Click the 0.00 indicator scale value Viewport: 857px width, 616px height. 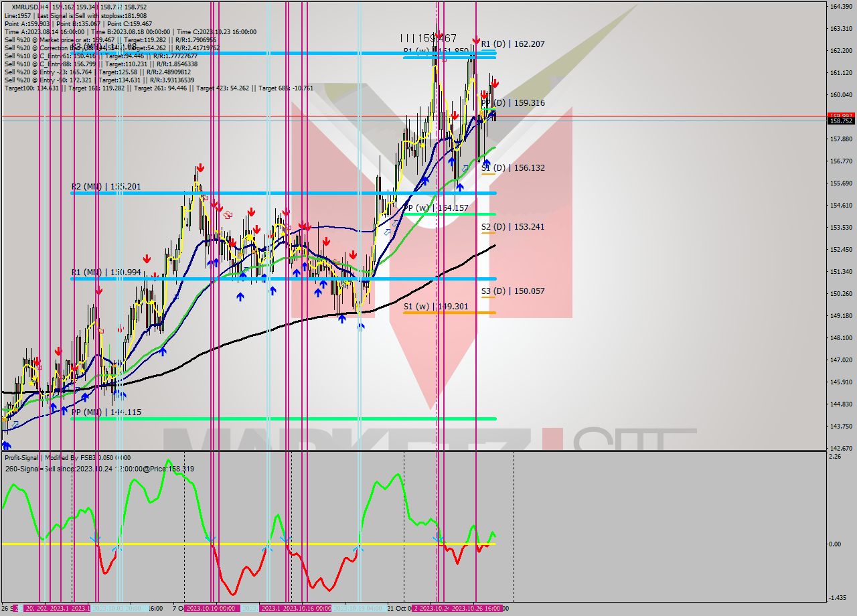[x=835, y=544]
